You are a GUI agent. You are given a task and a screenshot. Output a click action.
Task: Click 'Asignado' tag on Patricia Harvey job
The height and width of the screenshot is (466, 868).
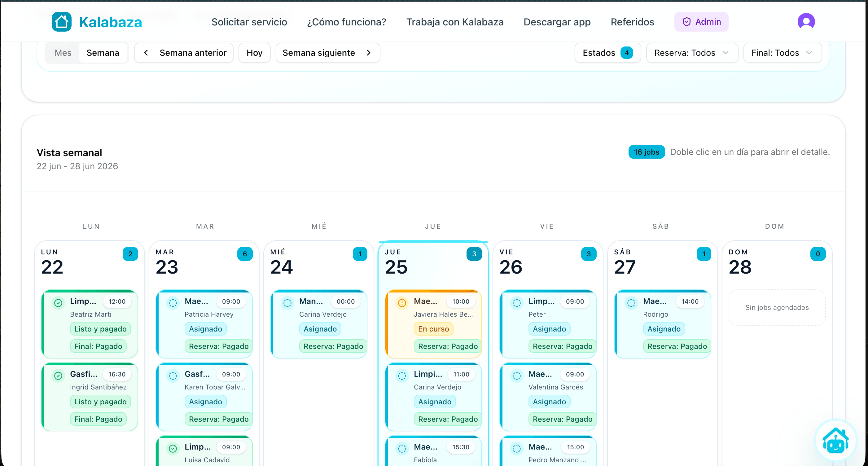[206, 329]
